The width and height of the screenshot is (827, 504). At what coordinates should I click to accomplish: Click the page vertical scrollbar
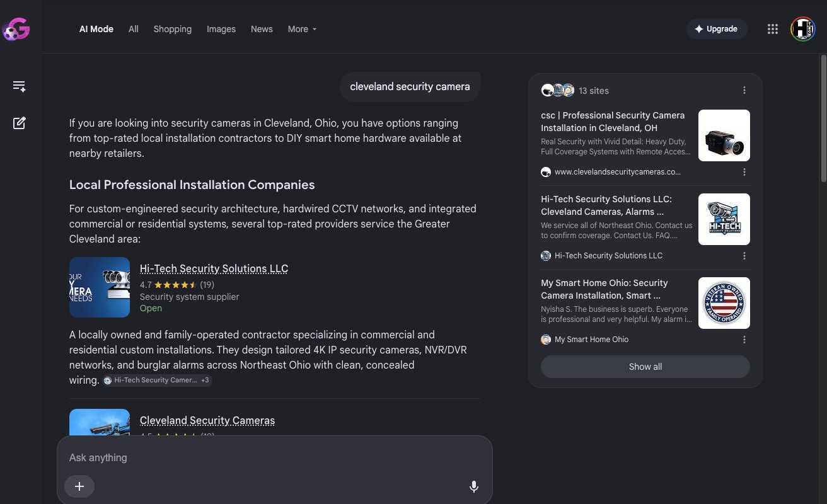pos(823,118)
